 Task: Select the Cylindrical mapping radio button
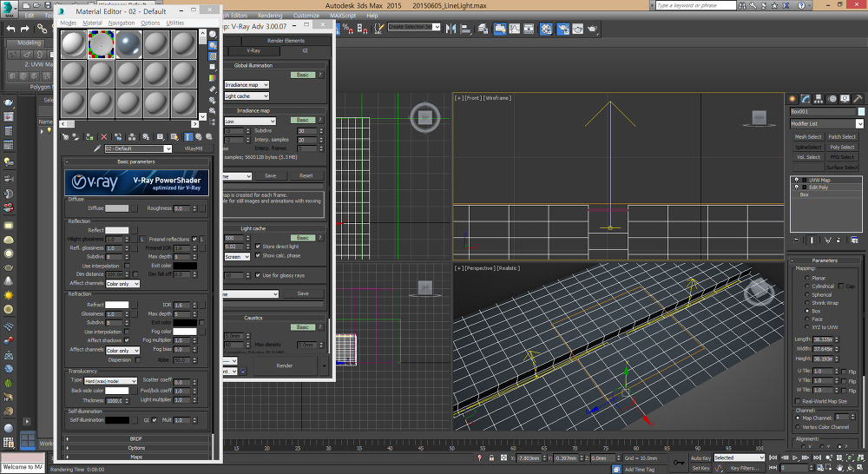point(807,286)
